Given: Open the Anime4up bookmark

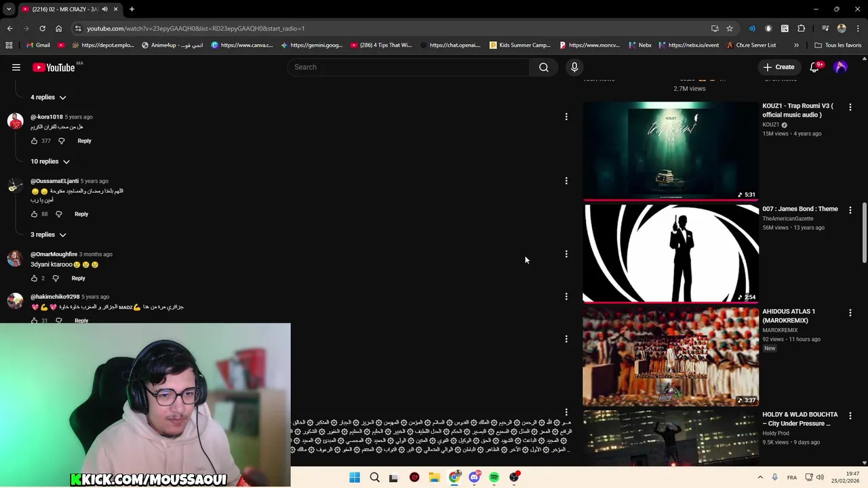Looking at the screenshot, I should tap(172, 45).
